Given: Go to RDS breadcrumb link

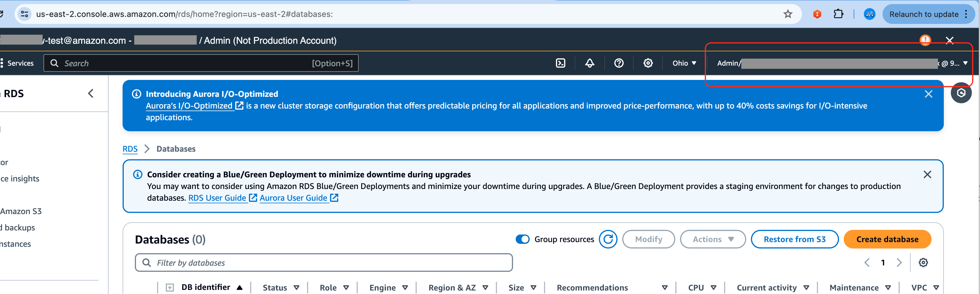Looking at the screenshot, I should (130, 149).
